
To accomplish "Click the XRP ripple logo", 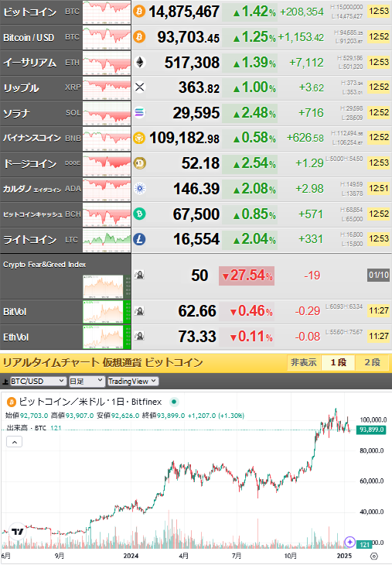I will (x=140, y=87).
